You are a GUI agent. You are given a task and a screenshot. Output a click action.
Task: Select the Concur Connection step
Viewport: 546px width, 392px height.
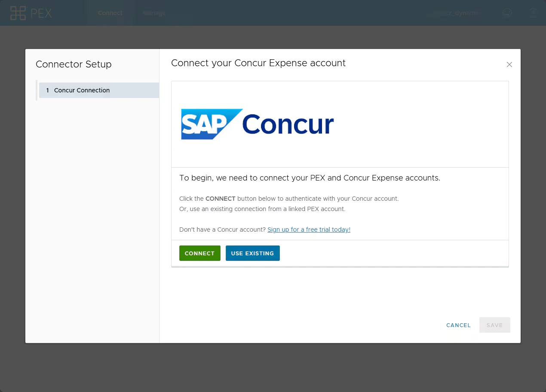tap(99, 90)
